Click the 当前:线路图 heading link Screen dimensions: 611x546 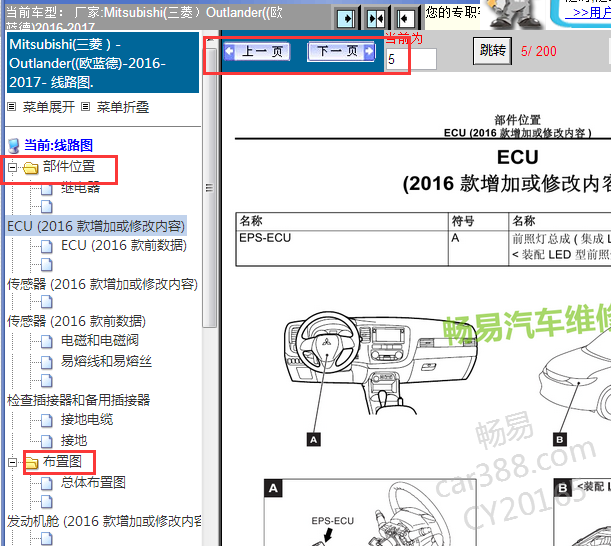[58, 145]
